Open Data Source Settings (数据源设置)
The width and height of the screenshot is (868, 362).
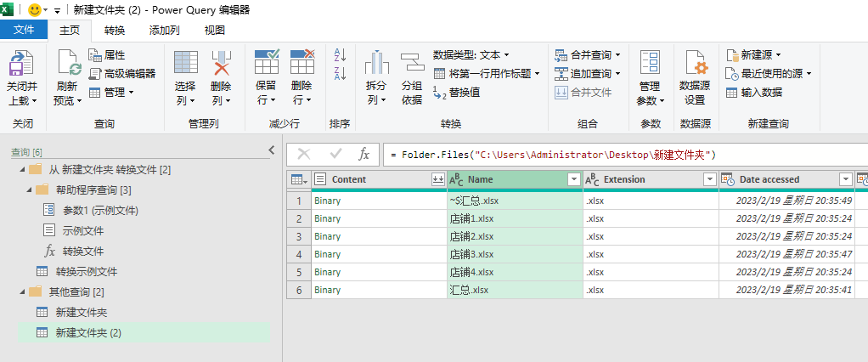(695, 65)
